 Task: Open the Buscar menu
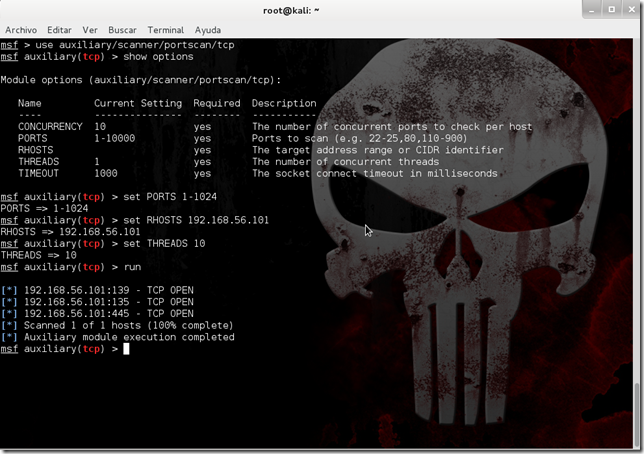(x=122, y=30)
